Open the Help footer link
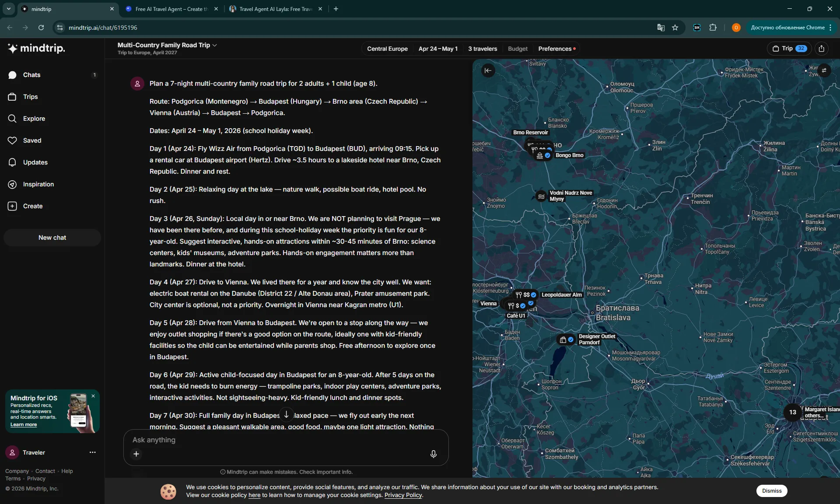This screenshot has width=840, height=504. tap(67, 471)
